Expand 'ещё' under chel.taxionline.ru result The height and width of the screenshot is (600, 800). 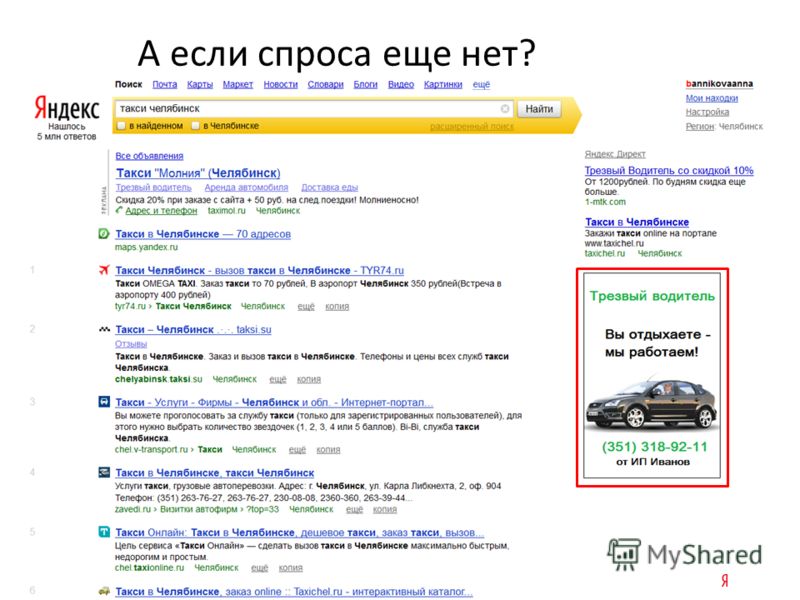[260, 568]
